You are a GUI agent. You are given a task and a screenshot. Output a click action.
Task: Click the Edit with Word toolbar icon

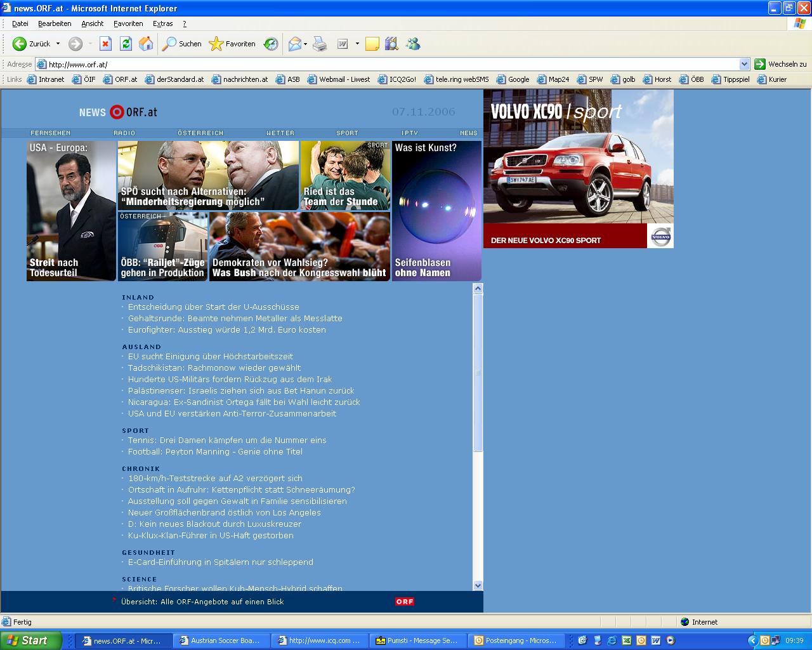point(343,44)
